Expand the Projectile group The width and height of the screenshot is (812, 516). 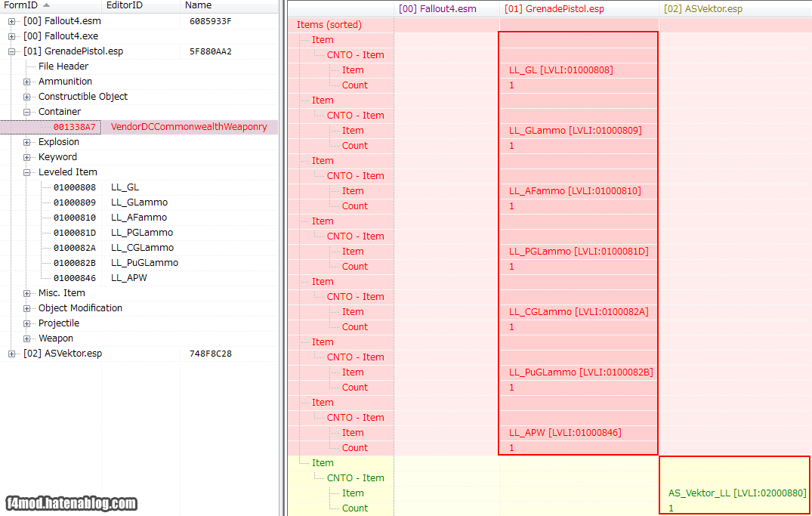[26, 323]
